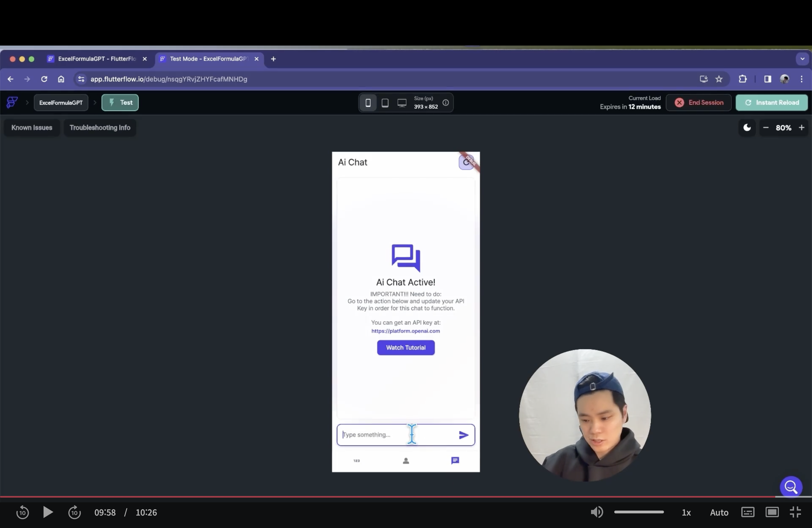This screenshot has width=812, height=528.
Task: Open the chat bubble bottom tab
Action: pyautogui.click(x=455, y=461)
